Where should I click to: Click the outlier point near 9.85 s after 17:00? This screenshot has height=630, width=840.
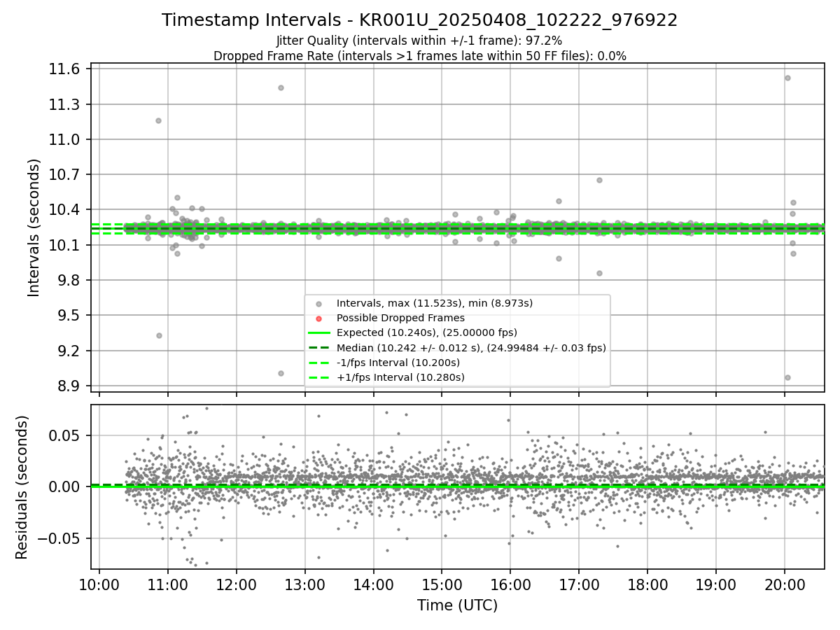pyautogui.click(x=599, y=273)
